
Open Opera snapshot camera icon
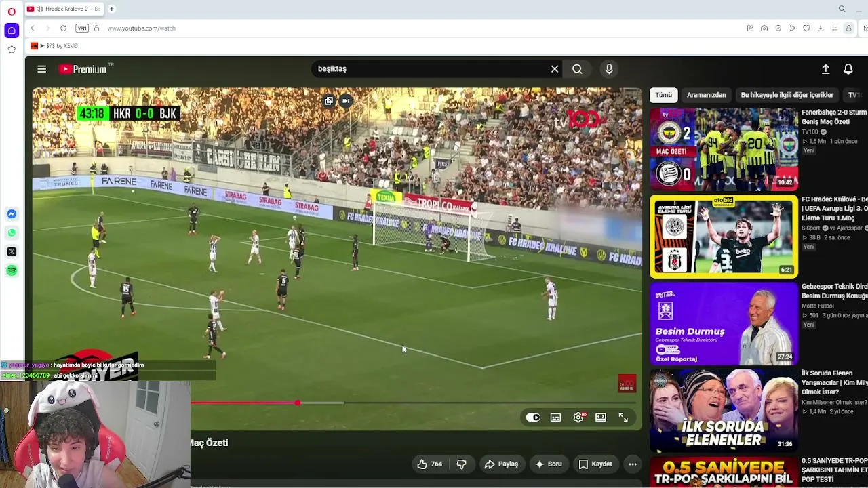click(x=764, y=28)
